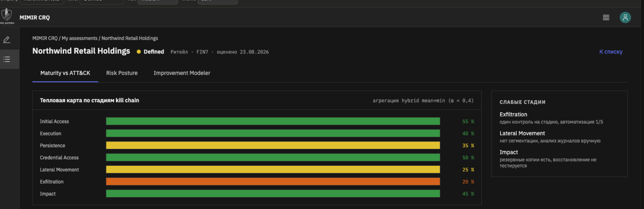The height and width of the screenshot is (209, 644).
Task: Click the Northwind Retail Holdings page title
Action: click(81, 51)
